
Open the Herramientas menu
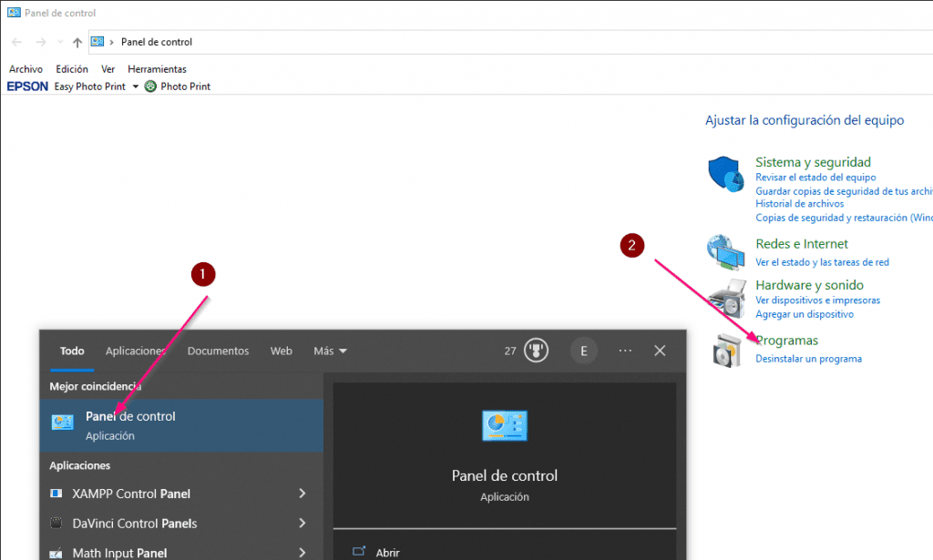157,69
